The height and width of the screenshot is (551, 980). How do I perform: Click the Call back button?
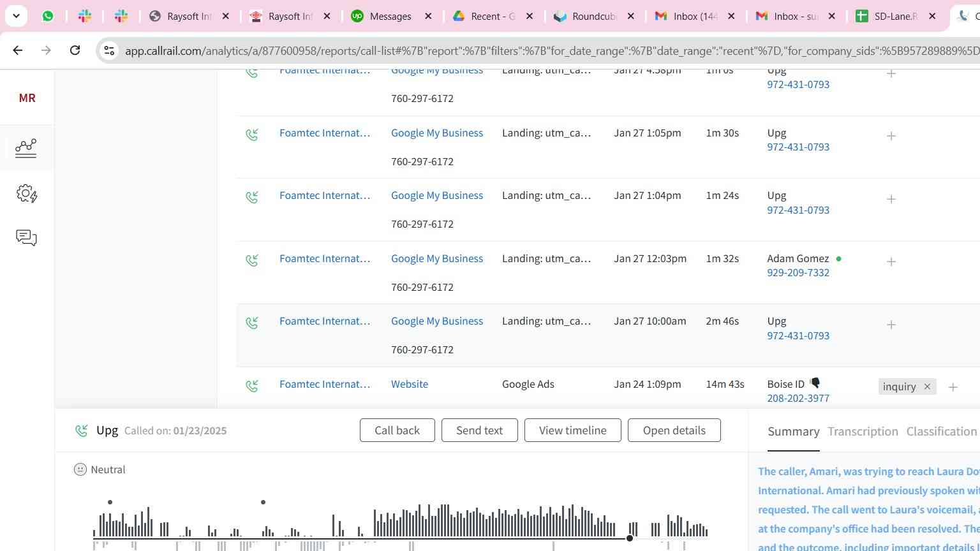[397, 430]
